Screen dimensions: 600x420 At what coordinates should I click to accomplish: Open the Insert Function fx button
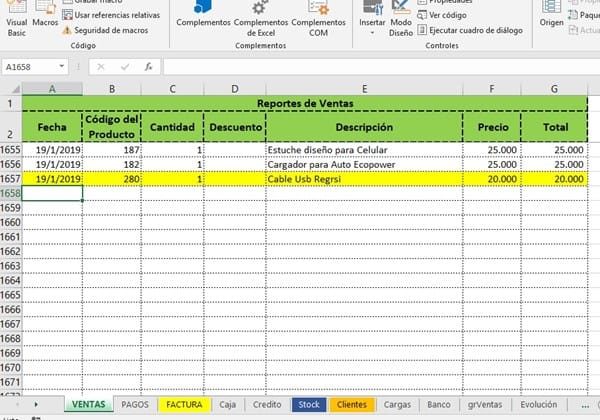148,67
